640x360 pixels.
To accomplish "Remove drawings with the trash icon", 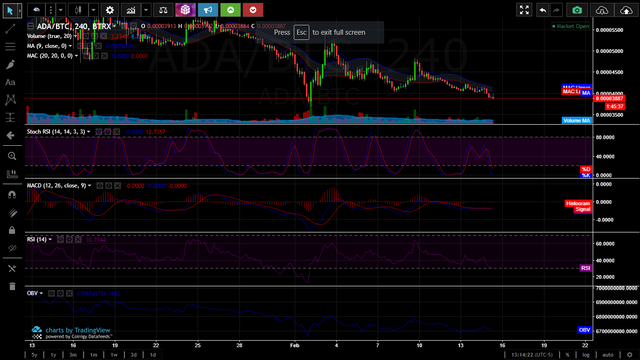I will click(x=12, y=286).
